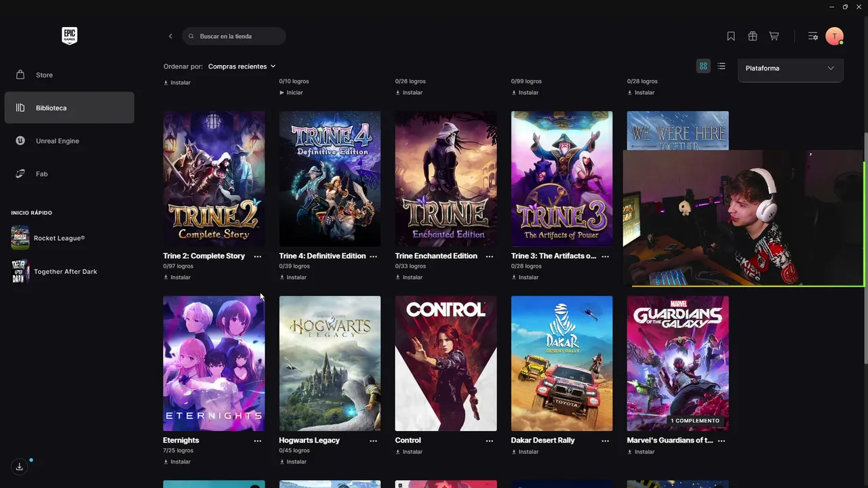Image resolution: width=868 pixels, height=488 pixels.
Task: Install Eternights
Action: coord(177,462)
